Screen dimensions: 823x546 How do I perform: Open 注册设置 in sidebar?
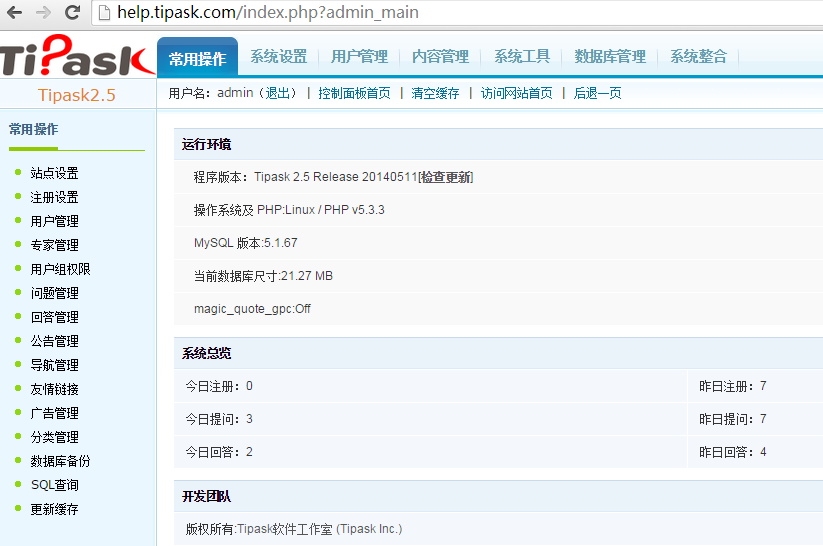(55, 197)
